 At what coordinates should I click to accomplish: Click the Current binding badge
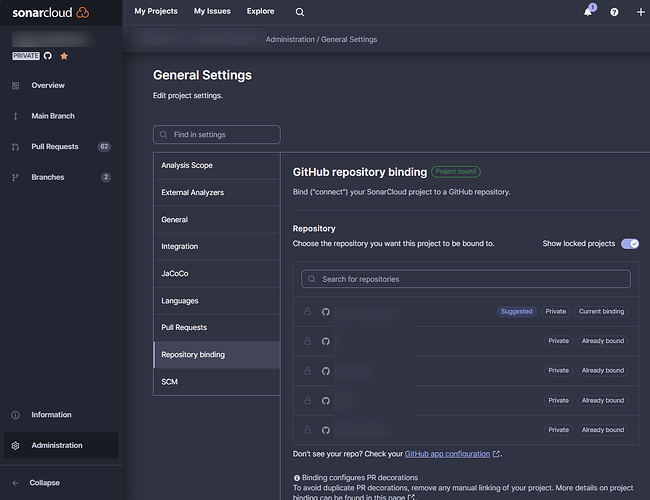pos(601,311)
